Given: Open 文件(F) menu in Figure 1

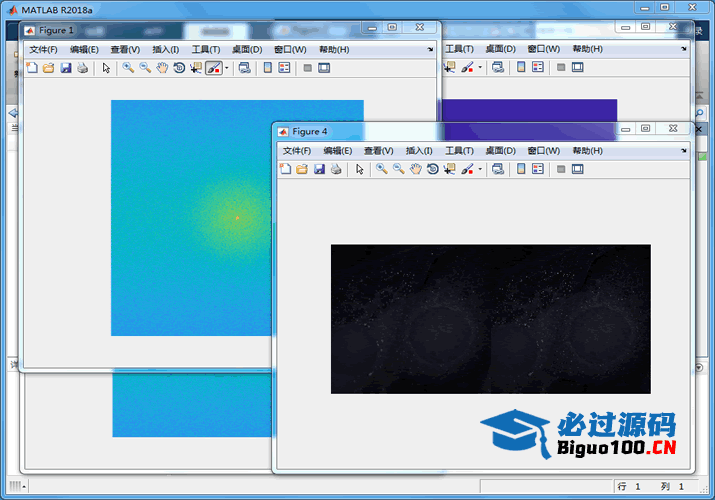Looking at the screenshot, I should point(43,50).
